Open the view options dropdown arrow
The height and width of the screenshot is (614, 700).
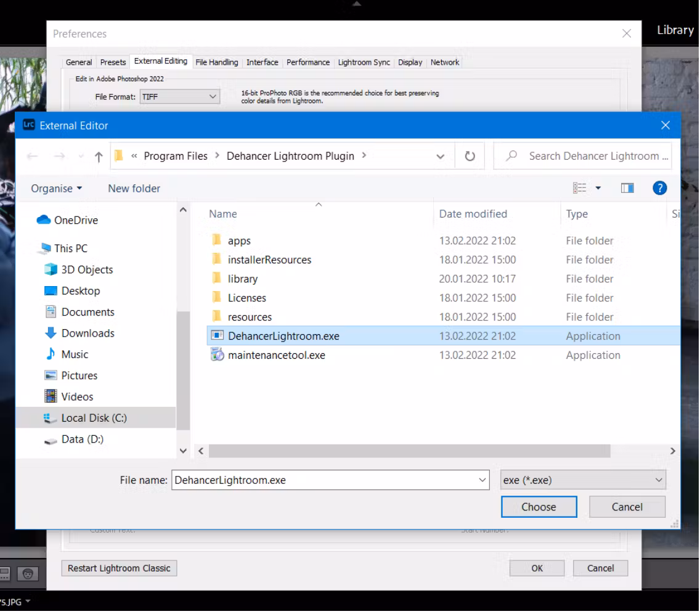[x=598, y=188]
